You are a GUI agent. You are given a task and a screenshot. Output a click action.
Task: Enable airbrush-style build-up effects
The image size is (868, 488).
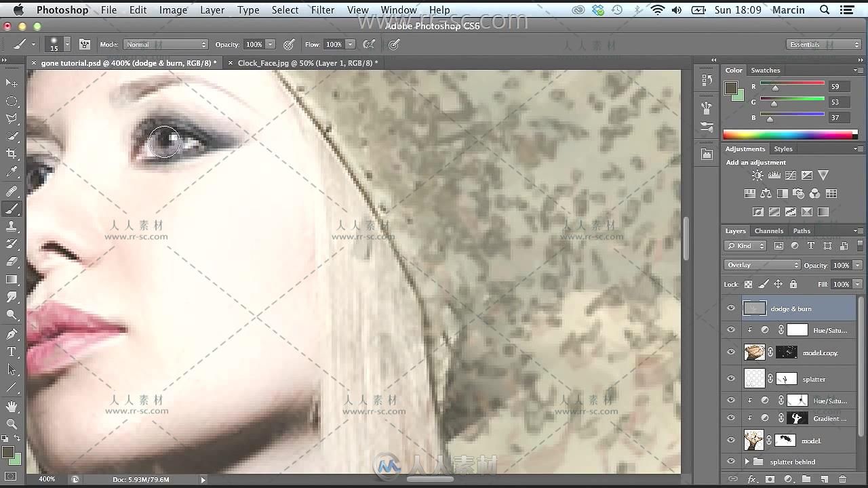pos(370,45)
